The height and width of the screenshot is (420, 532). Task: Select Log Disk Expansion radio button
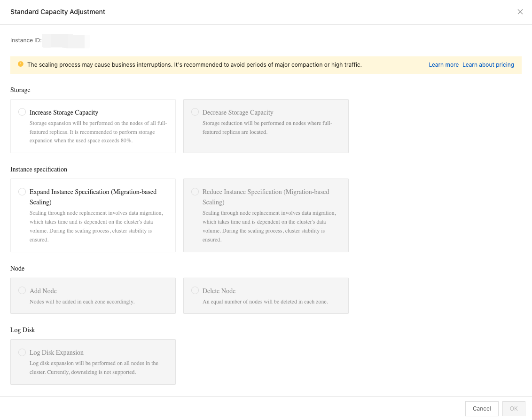pos(22,352)
